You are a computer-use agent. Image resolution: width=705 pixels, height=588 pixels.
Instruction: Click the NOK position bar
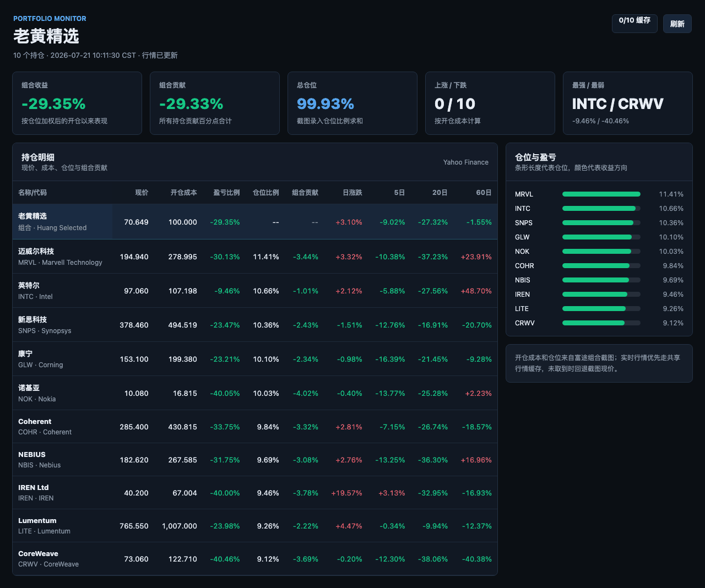point(601,252)
